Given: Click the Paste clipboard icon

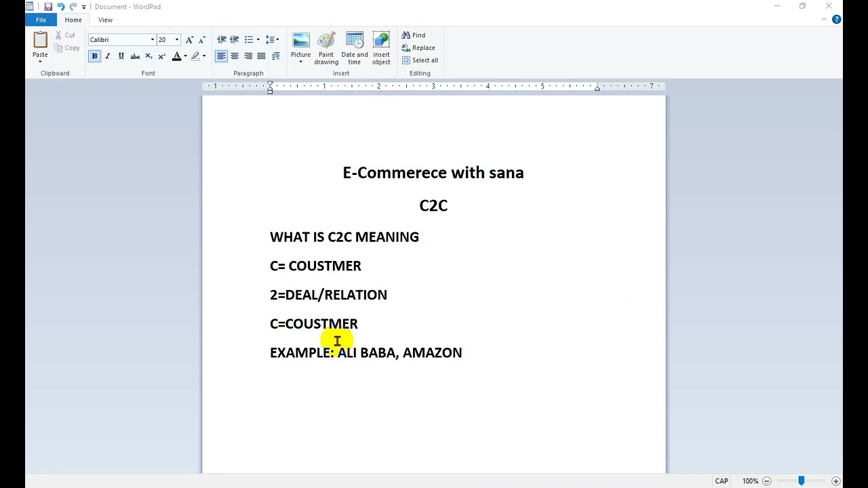Looking at the screenshot, I should click(40, 40).
